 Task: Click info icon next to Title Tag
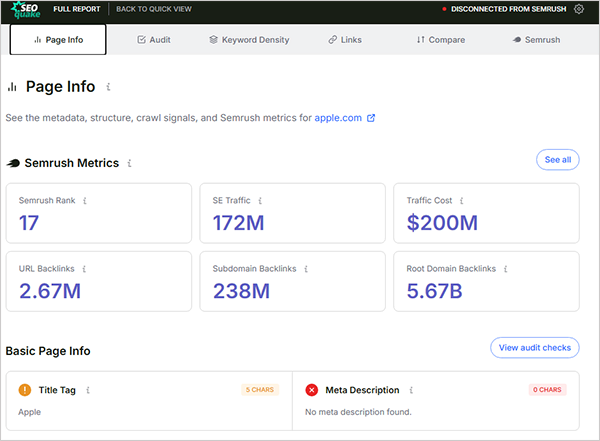[x=88, y=390]
